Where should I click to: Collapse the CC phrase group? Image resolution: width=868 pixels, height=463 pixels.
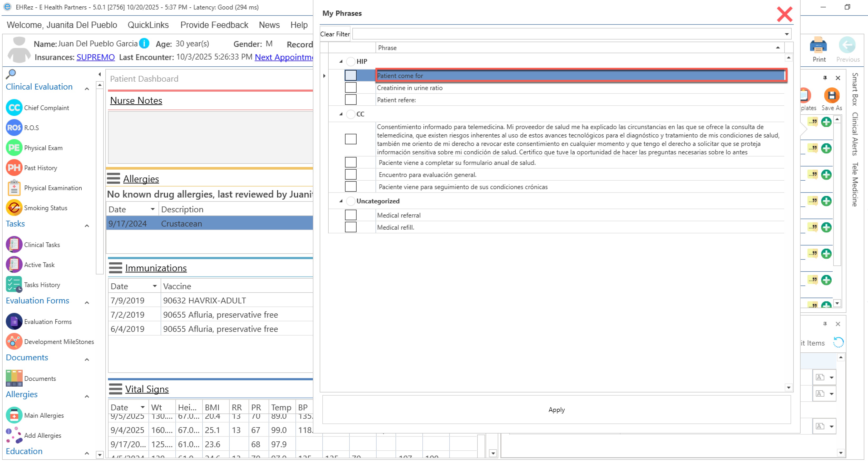pyautogui.click(x=341, y=114)
